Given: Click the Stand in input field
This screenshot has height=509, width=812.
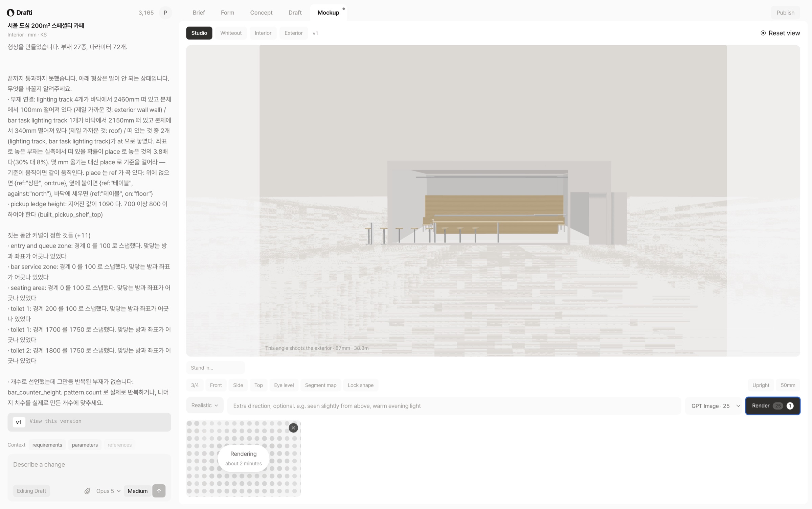Looking at the screenshot, I should pyautogui.click(x=215, y=368).
